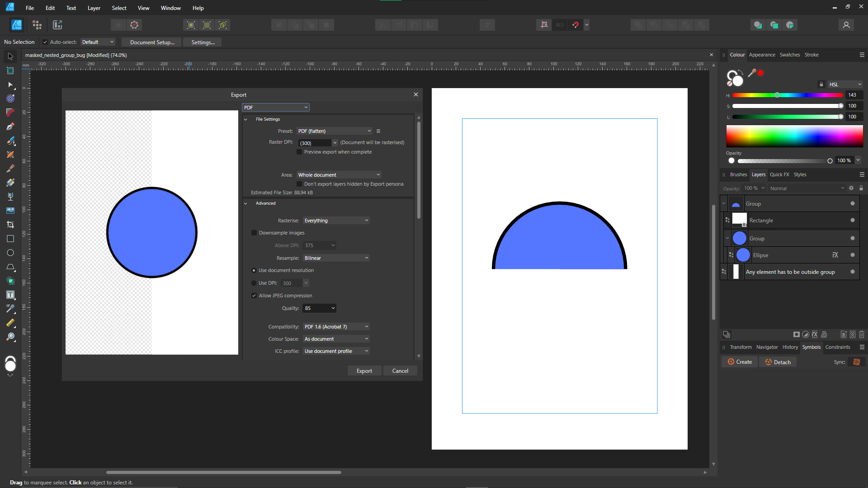Collapse the Advanced section in Export dialog
The width and height of the screenshot is (868, 488).
[x=245, y=203]
